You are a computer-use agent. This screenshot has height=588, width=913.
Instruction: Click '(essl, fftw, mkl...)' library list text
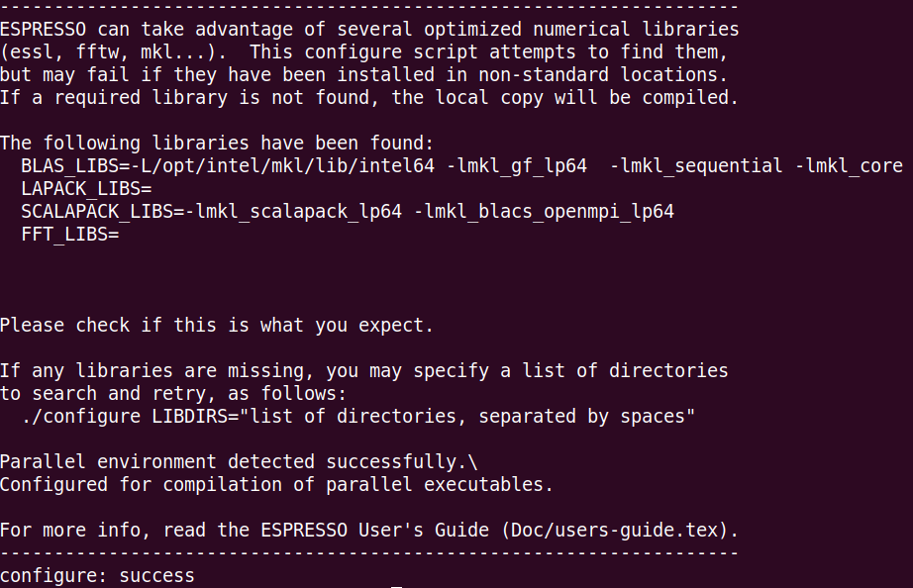point(114,53)
